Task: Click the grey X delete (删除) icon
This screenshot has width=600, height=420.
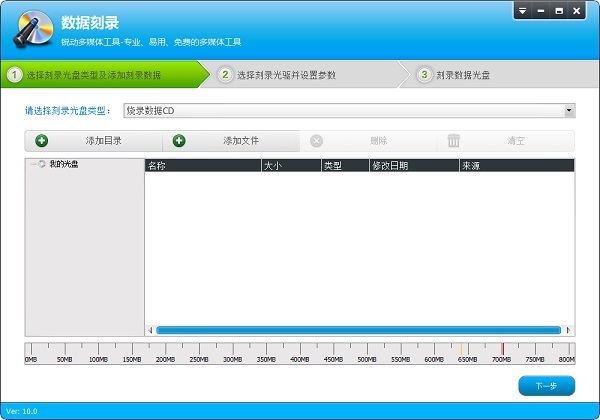Action: click(x=317, y=141)
